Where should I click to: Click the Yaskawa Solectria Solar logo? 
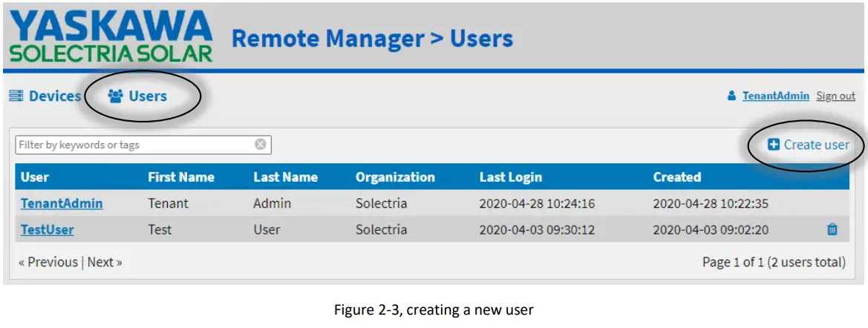[x=111, y=36]
